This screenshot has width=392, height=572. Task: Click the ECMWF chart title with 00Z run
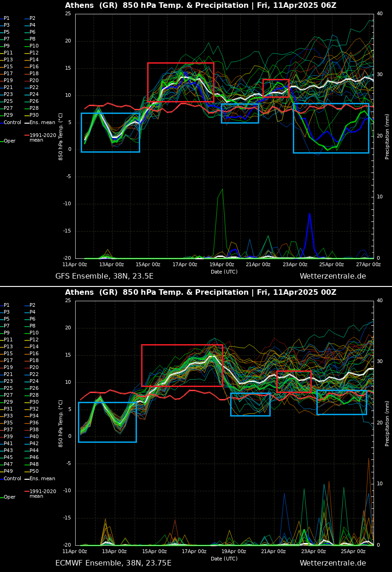click(x=201, y=292)
